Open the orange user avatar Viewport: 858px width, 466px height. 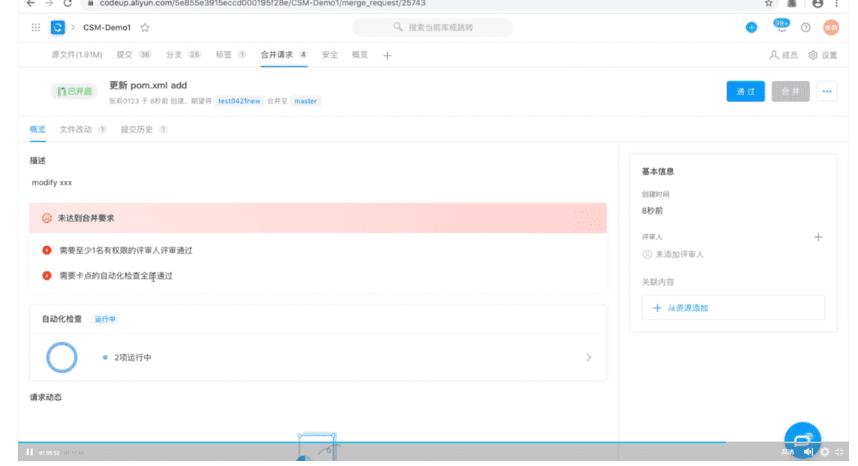831,27
